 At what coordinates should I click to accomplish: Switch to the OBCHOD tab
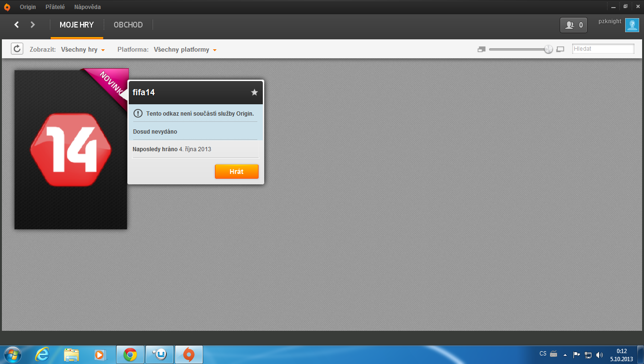coord(128,25)
